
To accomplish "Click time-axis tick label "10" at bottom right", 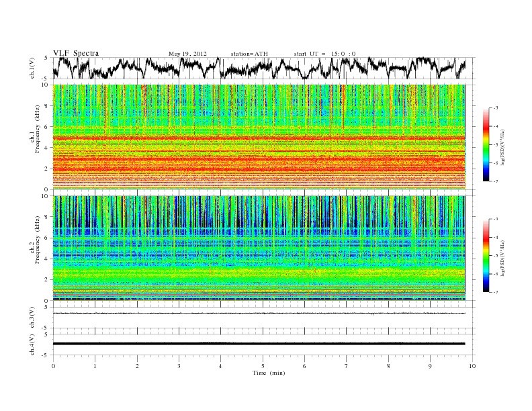I will tap(472, 366).
